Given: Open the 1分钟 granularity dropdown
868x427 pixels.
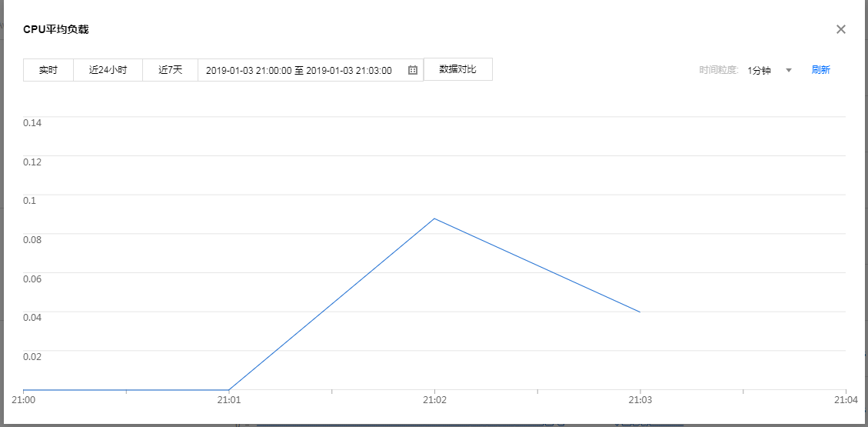Looking at the screenshot, I should point(760,71).
